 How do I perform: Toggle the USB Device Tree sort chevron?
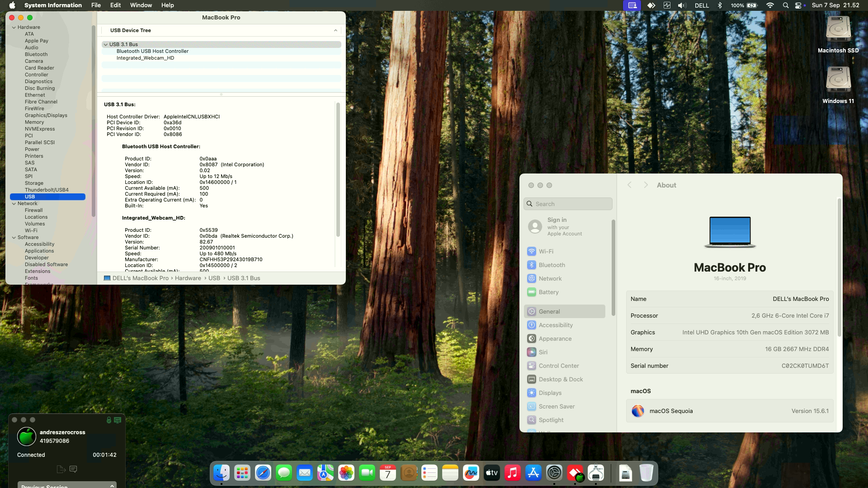[x=335, y=31]
